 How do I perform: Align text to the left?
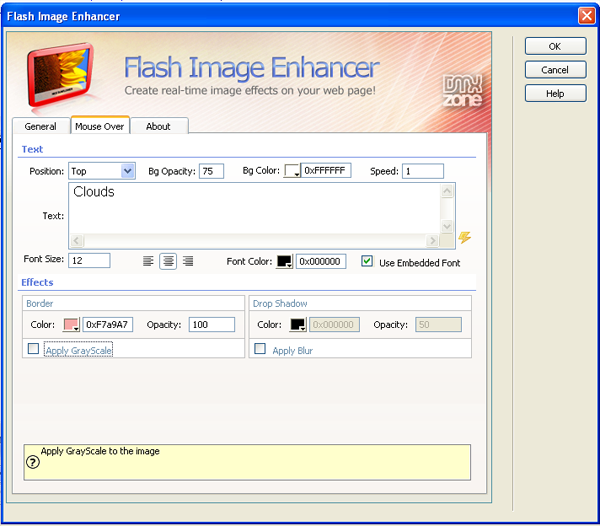(148, 262)
